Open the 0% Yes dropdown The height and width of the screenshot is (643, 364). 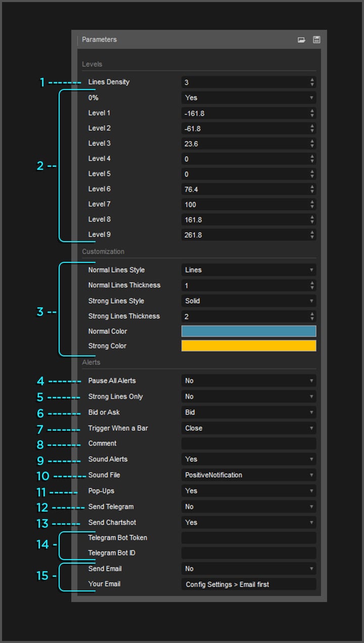249,98
